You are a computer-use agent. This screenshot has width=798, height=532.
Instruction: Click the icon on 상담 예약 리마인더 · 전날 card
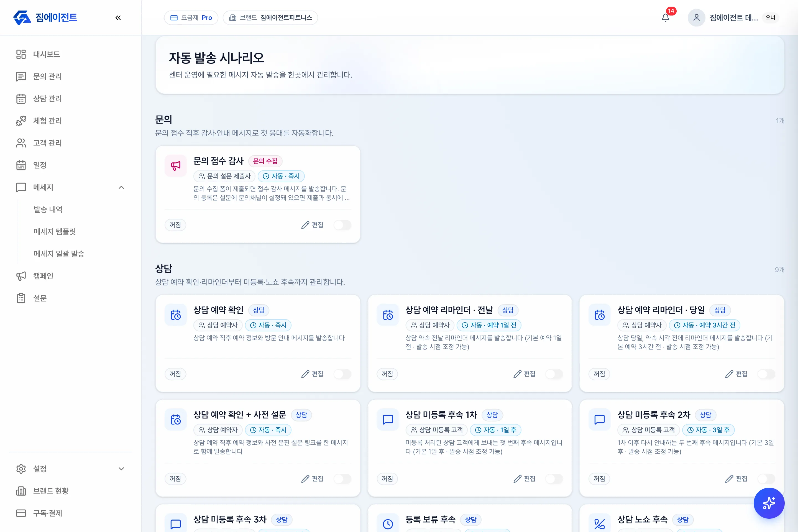click(388, 315)
